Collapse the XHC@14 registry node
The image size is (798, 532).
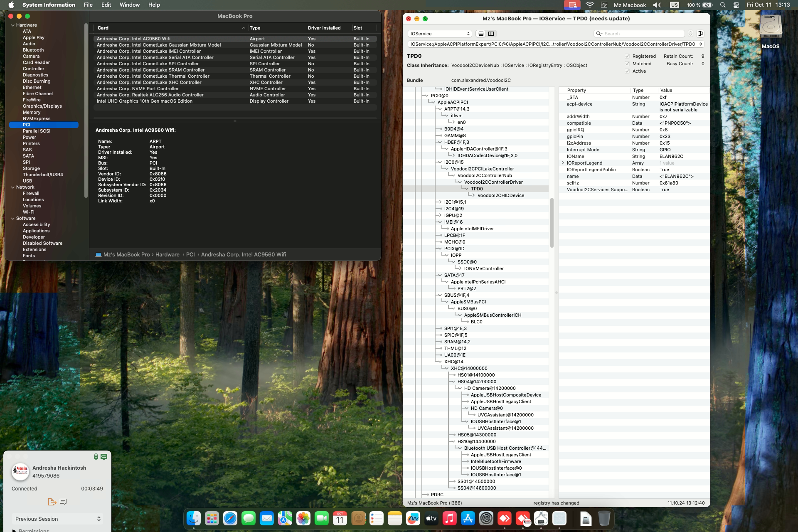tap(440, 362)
